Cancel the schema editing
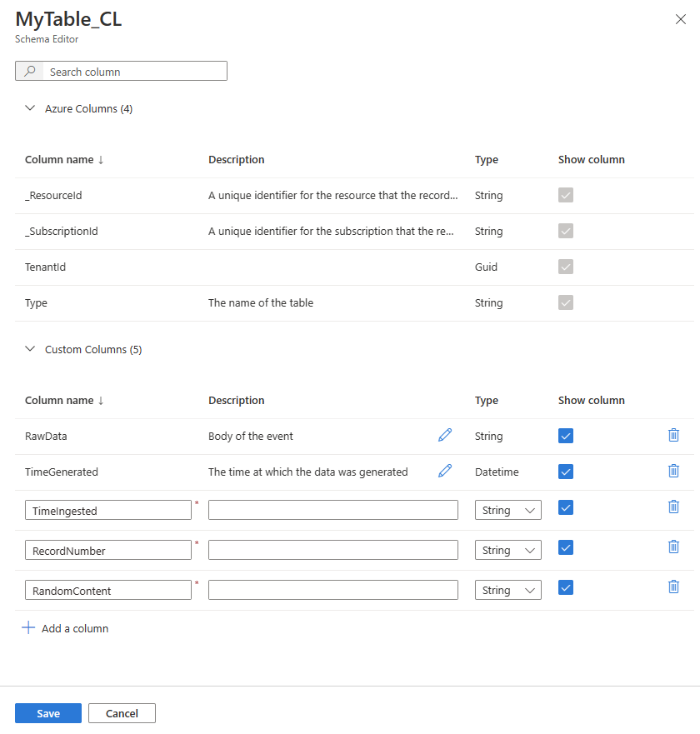The image size is (700, 734). 122,713
